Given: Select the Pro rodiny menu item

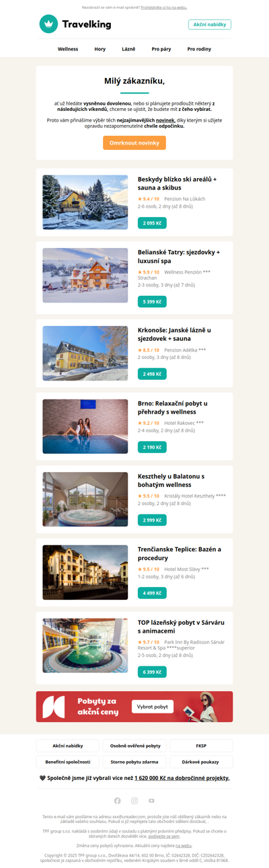Looking at the screenshot, I should tap(199, 49).
